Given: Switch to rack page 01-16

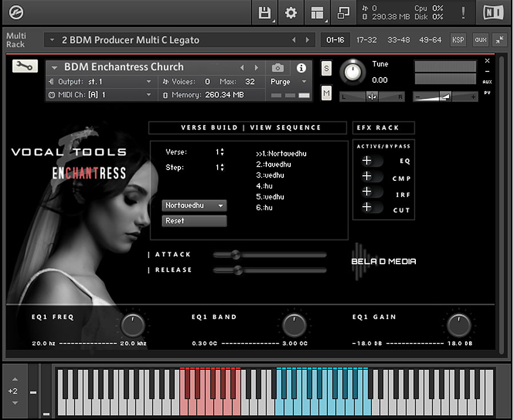Looking at the screenshot, I should click(335, 40).
